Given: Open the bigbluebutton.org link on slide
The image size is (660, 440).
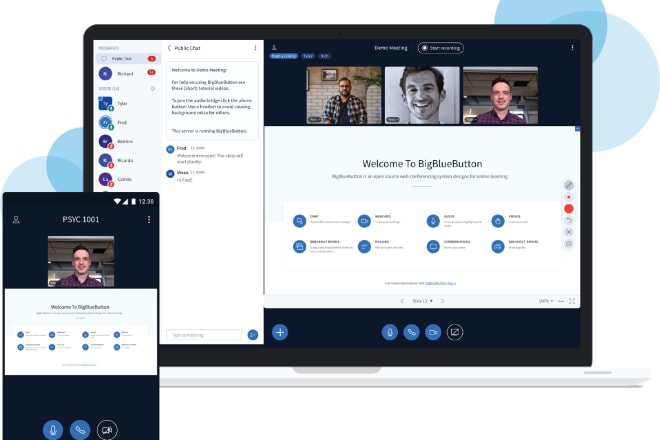Looking at the screenshot, I should tap(440, 283).
